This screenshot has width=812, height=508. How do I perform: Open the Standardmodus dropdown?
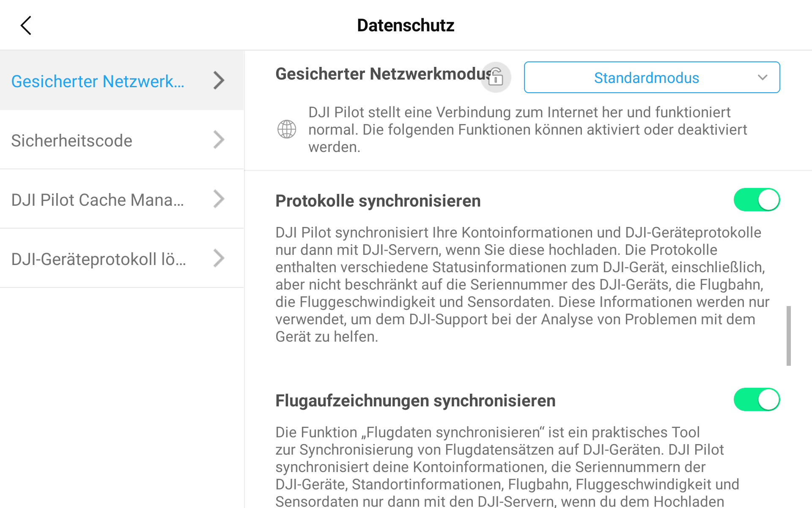tap(646, 77)
